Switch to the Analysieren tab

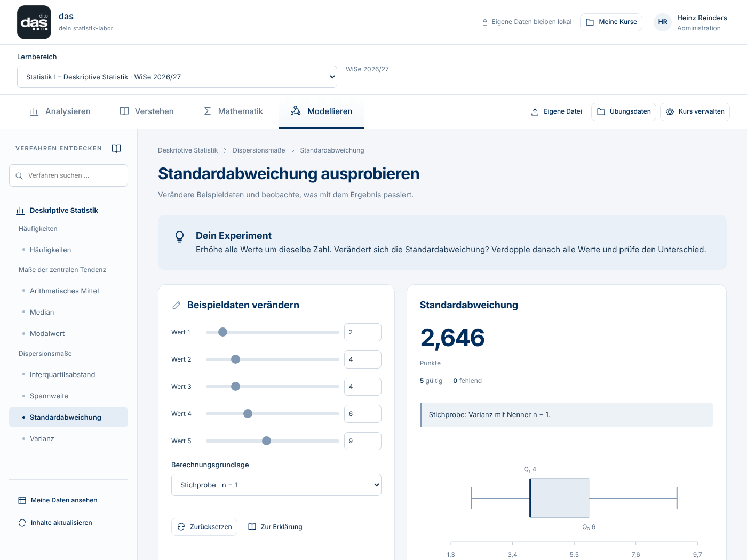[60, 111]
